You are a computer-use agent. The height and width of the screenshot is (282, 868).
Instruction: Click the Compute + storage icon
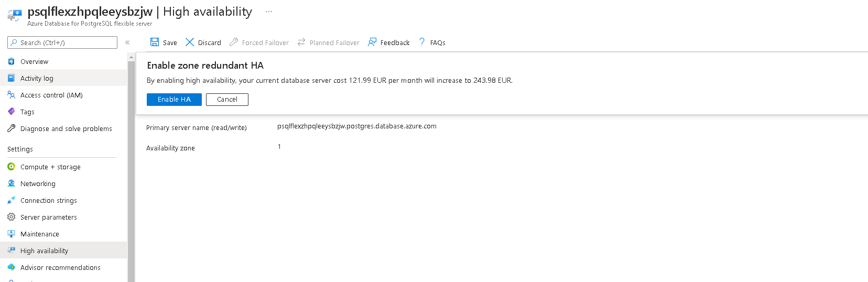click(x=11, y=167)
